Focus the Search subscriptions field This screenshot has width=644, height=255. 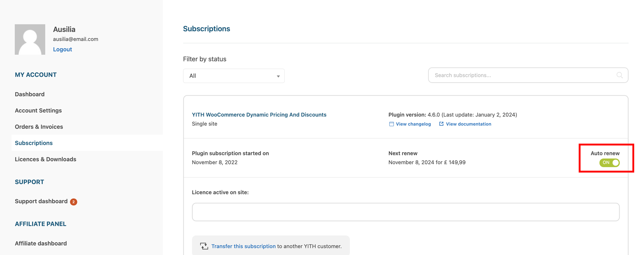528,75
